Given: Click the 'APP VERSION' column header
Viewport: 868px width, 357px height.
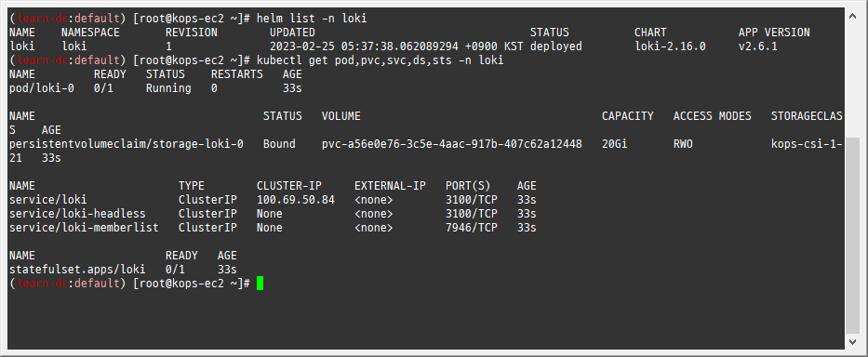Looking at the screenshot, I should [x=774, y=33].
